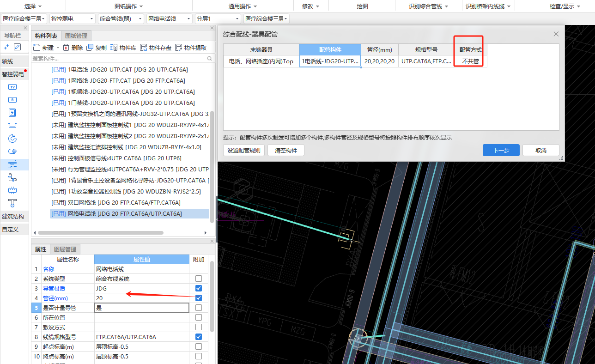Viewport: 595px width, 364px height.
Task: Select the TV device icon in navigation sidebar
Action: pyautogui.click(x=12, y=87)
